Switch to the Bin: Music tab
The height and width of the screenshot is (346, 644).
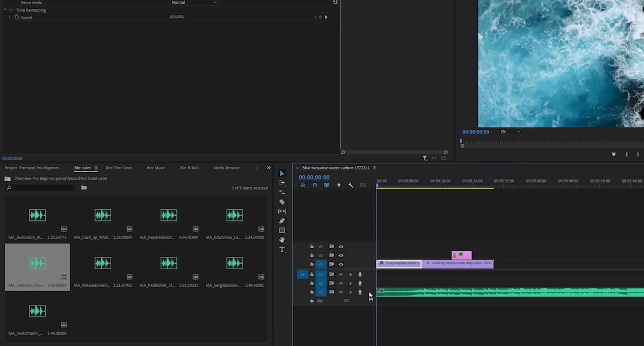(156, 168)
